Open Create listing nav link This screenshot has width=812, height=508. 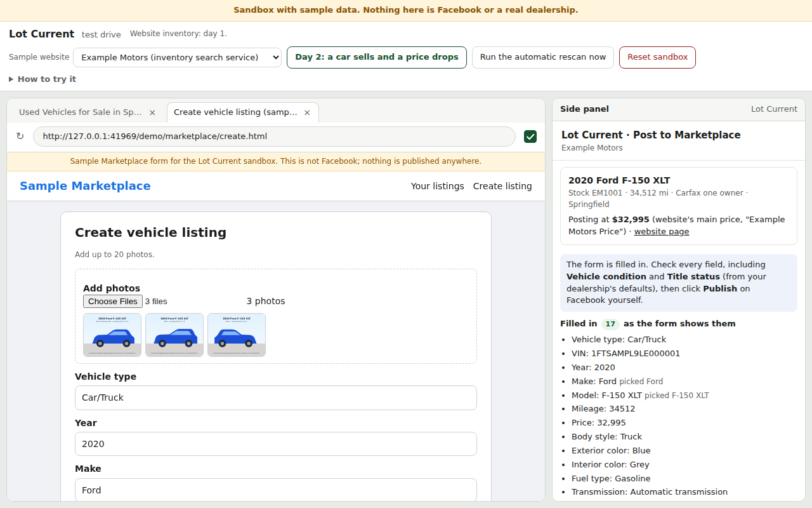point(502,186)
